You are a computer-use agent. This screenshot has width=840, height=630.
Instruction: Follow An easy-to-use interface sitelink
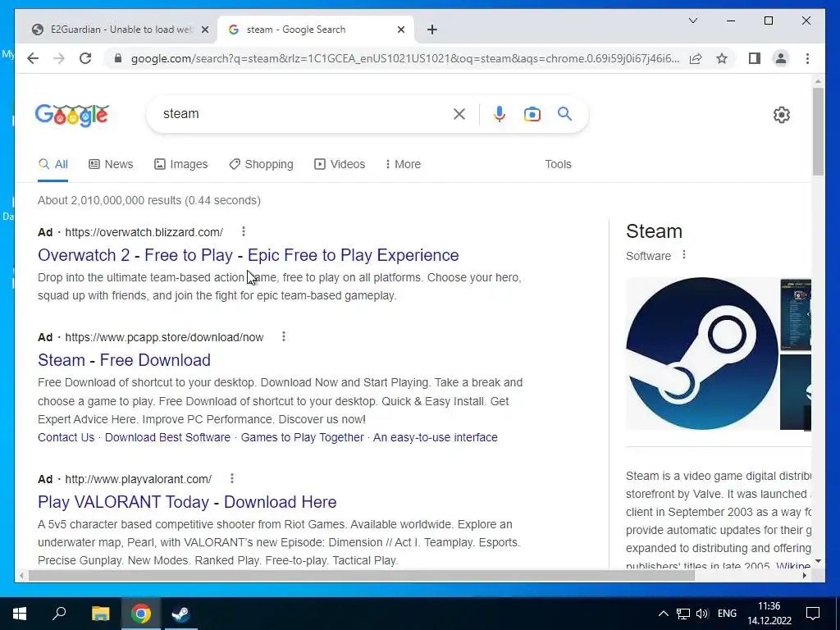436,437
